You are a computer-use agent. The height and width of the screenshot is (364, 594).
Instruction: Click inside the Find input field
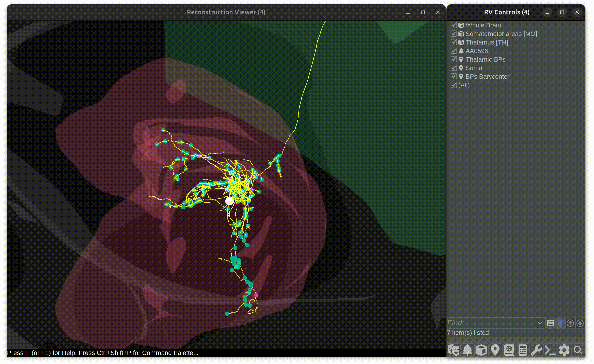(x=492, y=323)
